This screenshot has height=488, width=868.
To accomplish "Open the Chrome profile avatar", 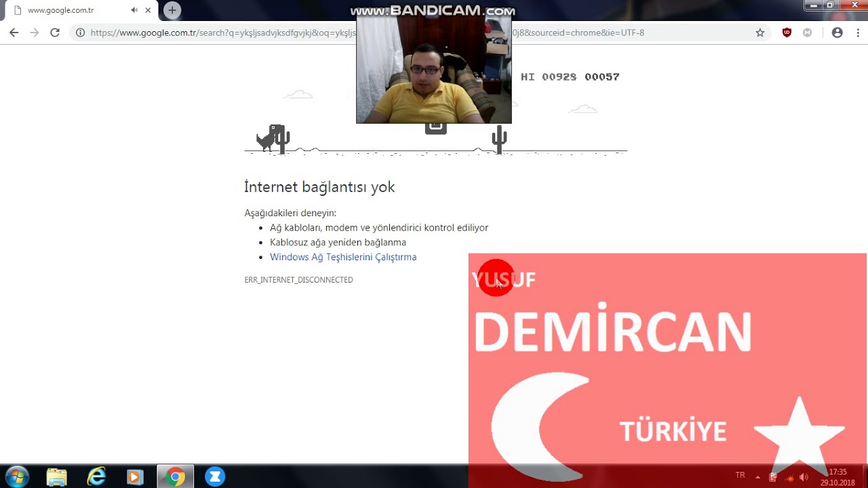I will (837, 33).
